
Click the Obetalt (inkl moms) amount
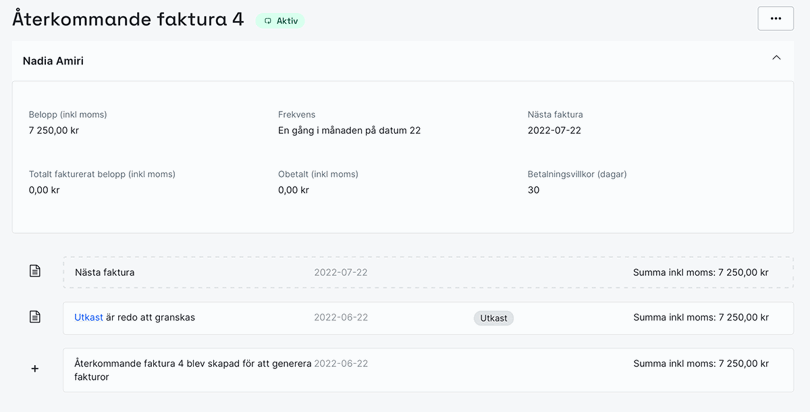pyautogui.click(x=295, y=190)
